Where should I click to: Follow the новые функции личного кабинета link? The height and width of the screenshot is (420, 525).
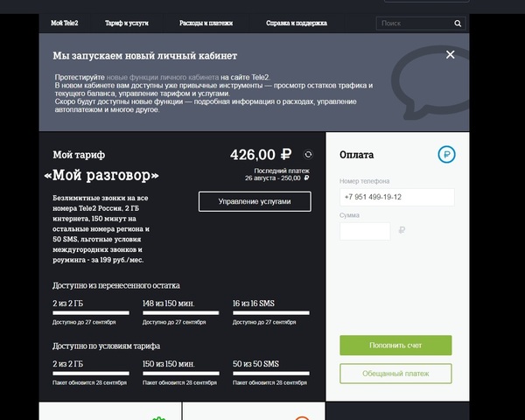tap(163, 77)
